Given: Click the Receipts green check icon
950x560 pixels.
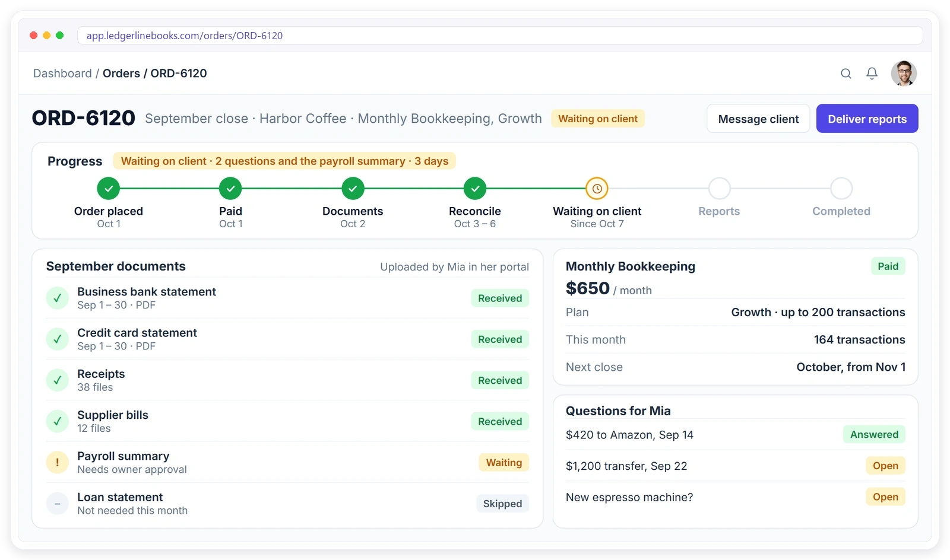Looking at the screenshot, I should pos(58,380).
